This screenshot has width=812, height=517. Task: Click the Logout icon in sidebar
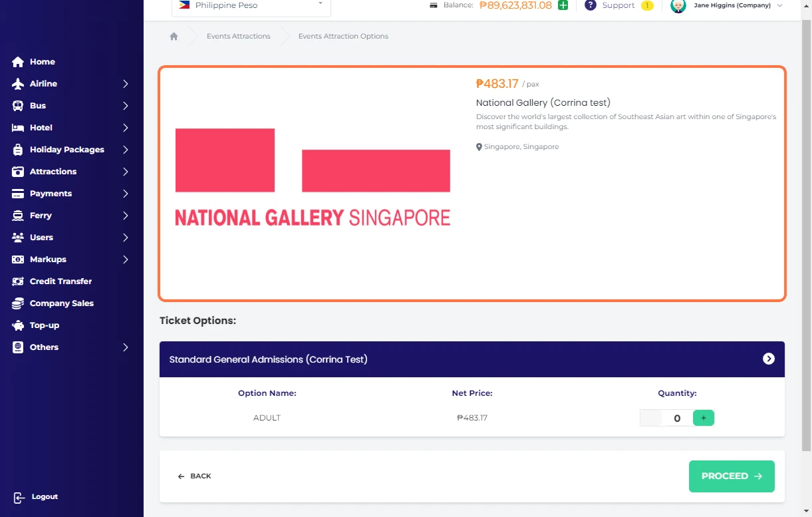pos(19,498)
